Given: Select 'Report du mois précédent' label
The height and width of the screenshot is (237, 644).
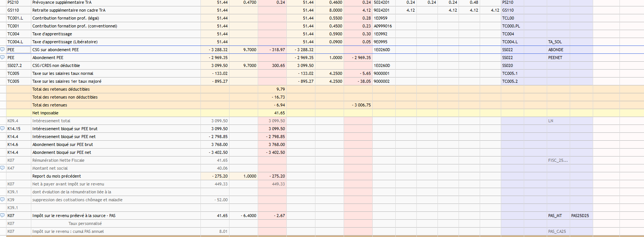Looking at the screenshot, I should pos(57,176).
